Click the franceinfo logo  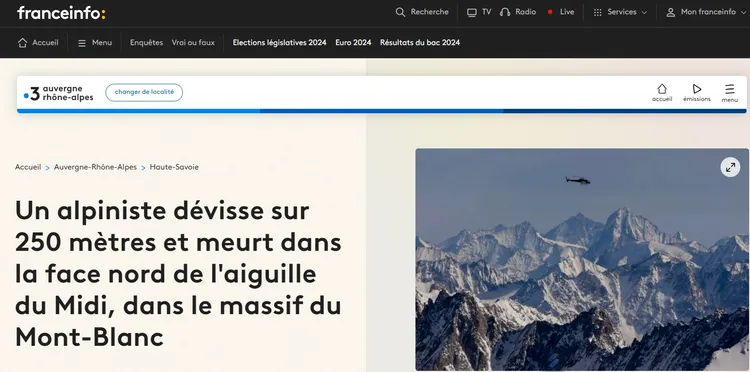pos(61,13)
